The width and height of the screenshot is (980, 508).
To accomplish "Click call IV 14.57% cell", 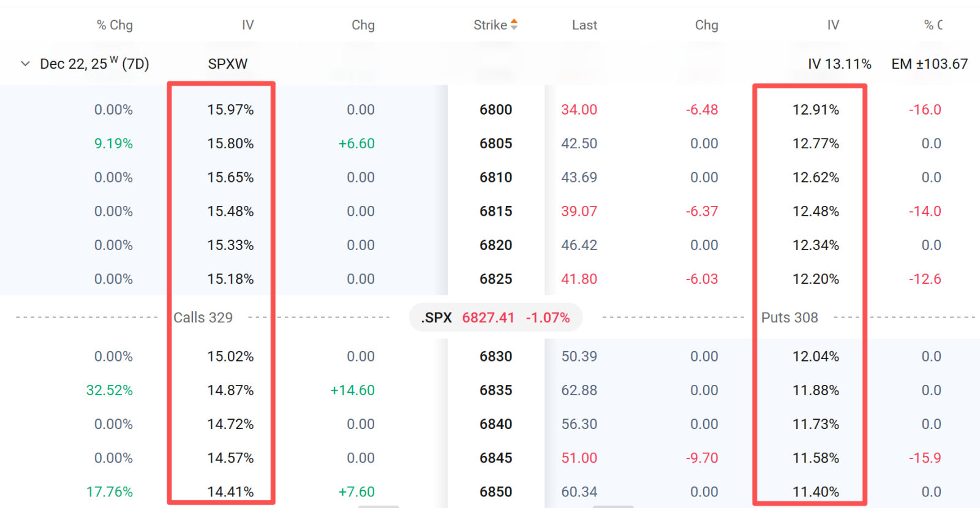I will point(230,458).
